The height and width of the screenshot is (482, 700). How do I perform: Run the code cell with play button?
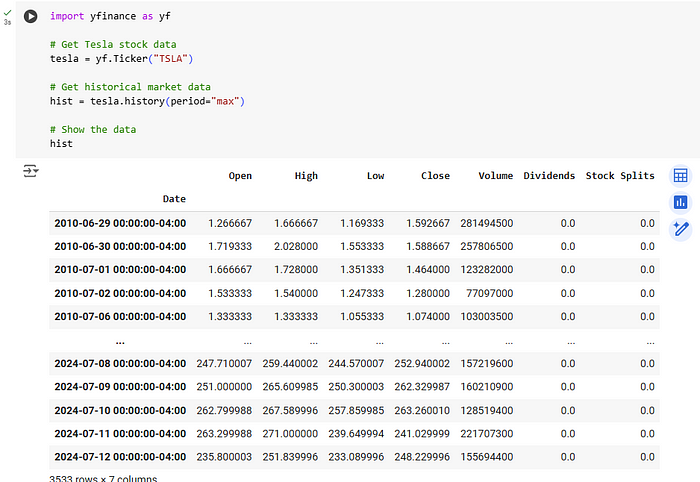(x=30, y=17)
